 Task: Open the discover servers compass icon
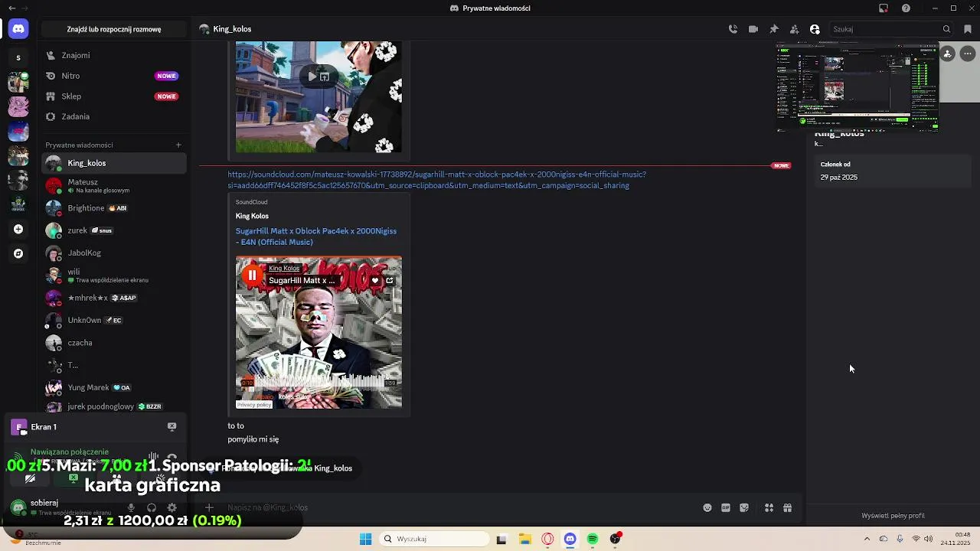coord(18,253)
